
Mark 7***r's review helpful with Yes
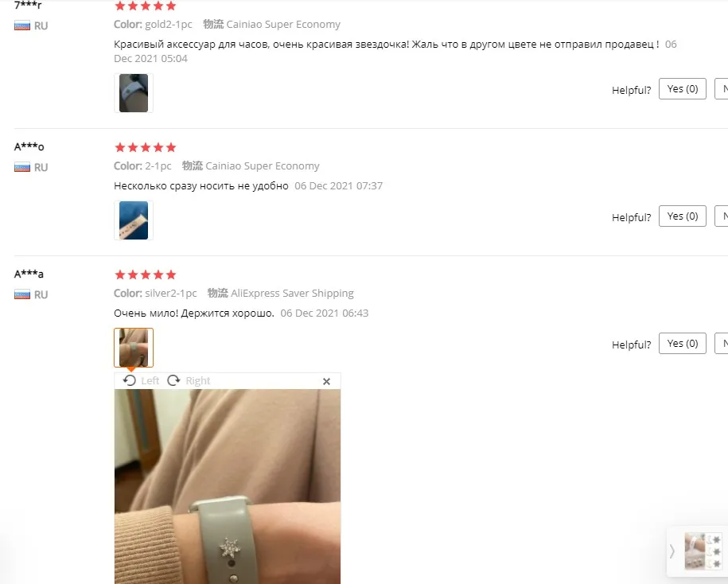pos(683,88)
